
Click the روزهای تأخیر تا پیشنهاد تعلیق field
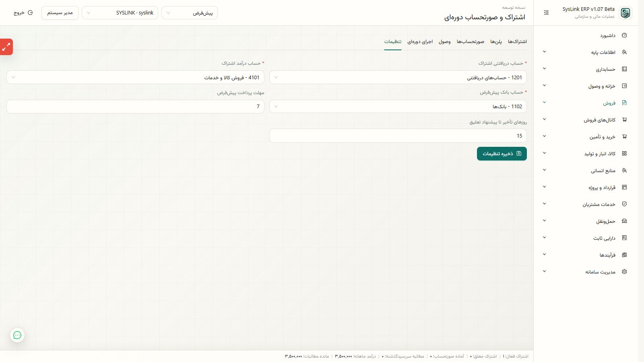398,136
